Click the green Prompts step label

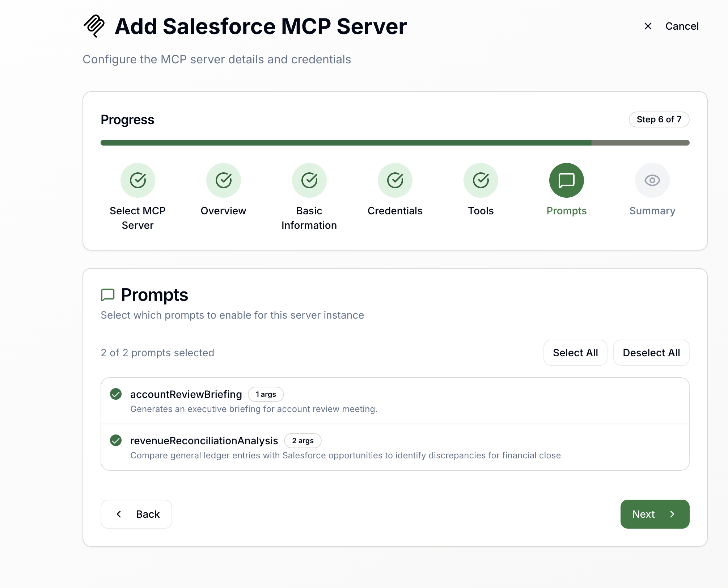567,211
